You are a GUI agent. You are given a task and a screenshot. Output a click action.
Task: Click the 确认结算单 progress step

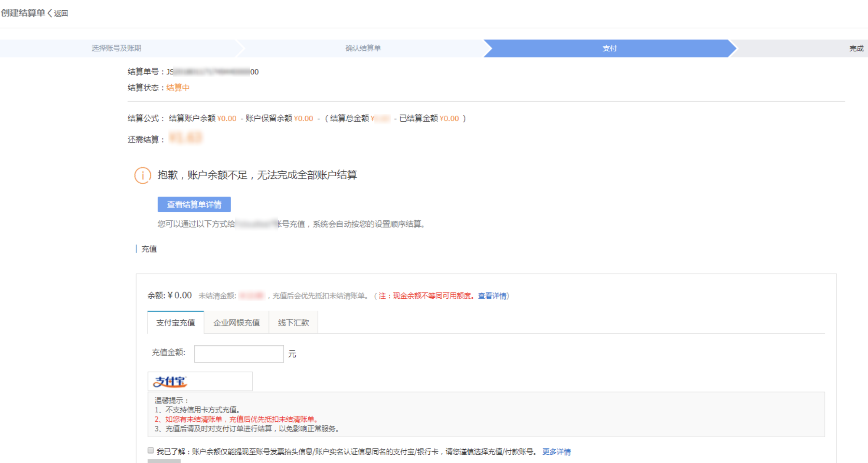363,48
